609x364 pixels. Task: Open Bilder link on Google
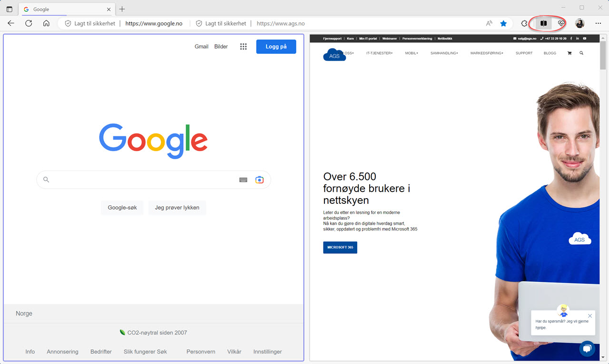[x=221, y=47]
